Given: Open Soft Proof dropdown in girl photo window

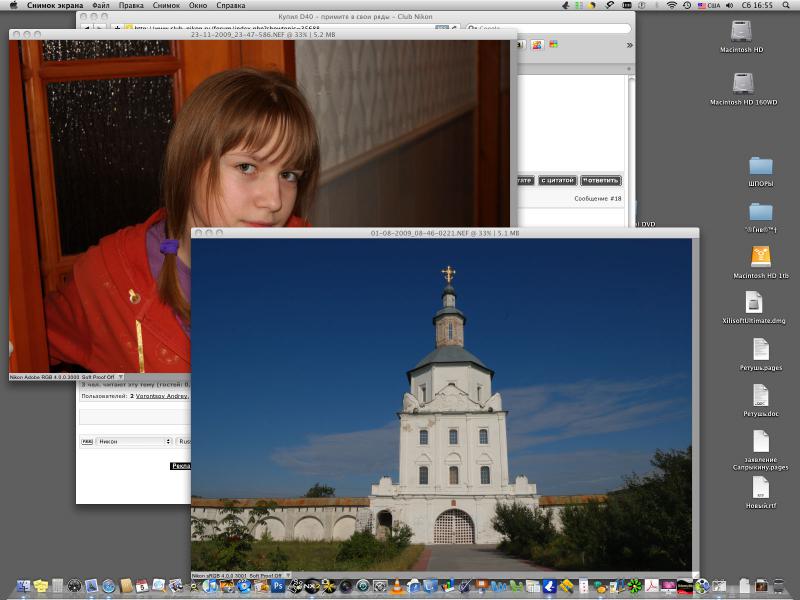Looking at the screenshot, I should [120, 377].
